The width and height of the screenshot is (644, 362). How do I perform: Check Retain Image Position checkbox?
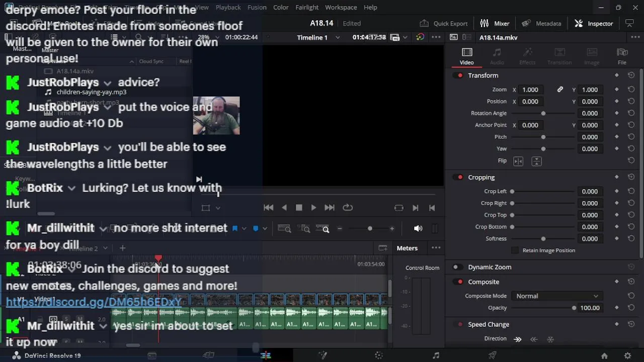tap(515, 250)
